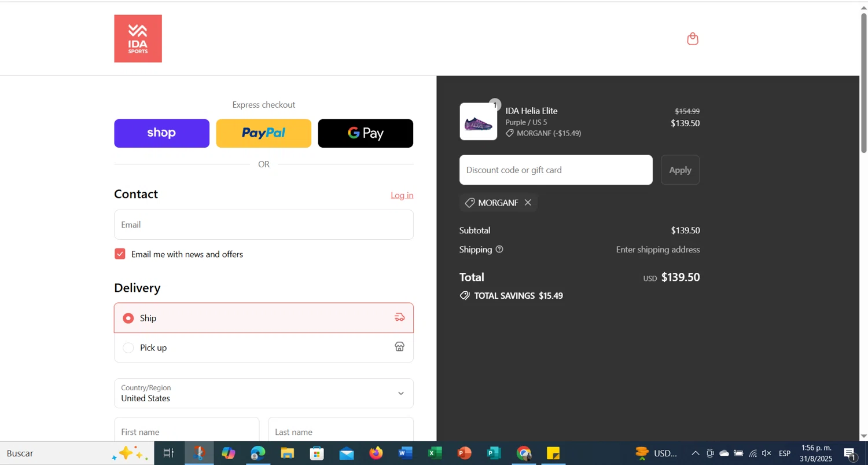Click the IDA Sports logo
The image size is (868, 465).
click(x=138, y=39)
